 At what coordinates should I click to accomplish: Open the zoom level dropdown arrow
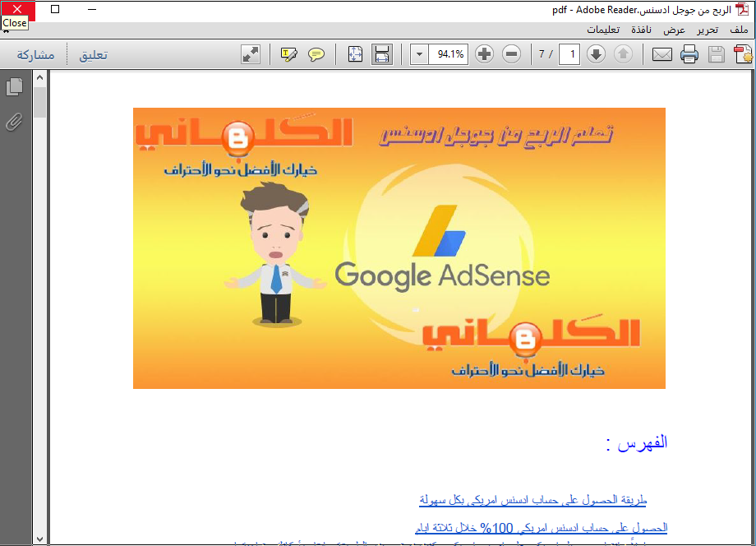(419, 54)
